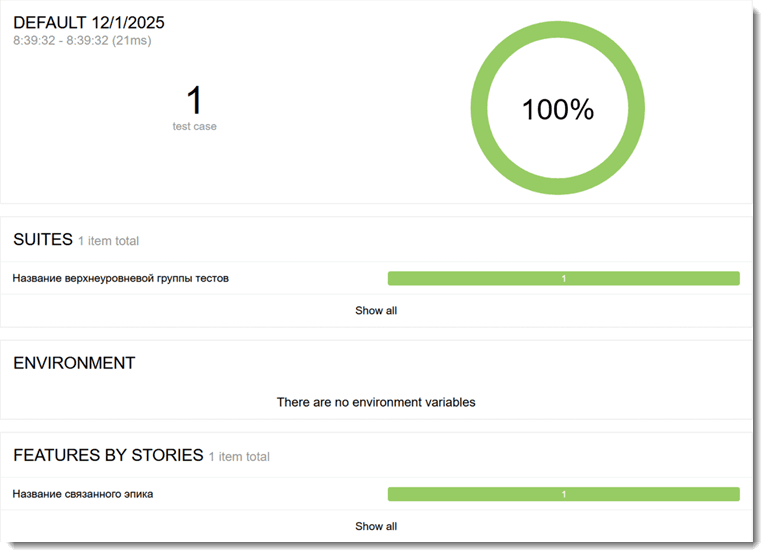Click the DEFAULT 12/1/2025 report title

[90, 22]
